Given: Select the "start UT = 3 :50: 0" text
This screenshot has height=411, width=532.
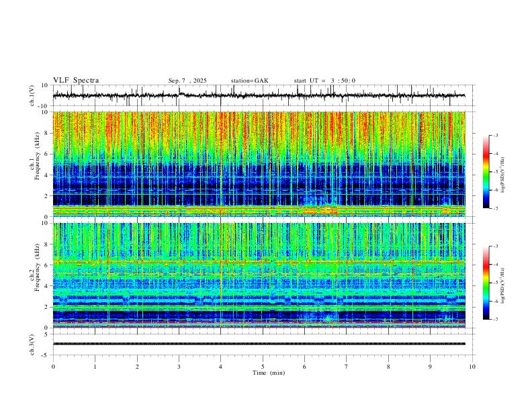Looking at the screenshot, I should (x=324, y=81).
